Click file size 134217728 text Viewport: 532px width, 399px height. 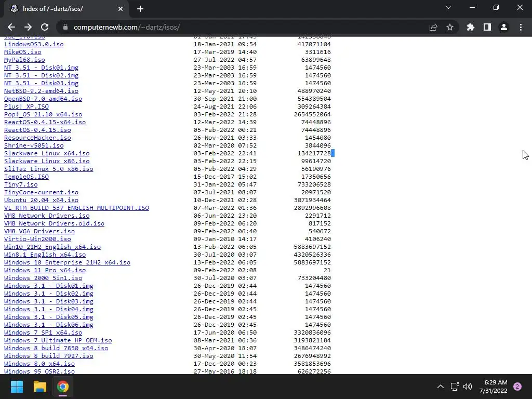click(x=314, y=153)
